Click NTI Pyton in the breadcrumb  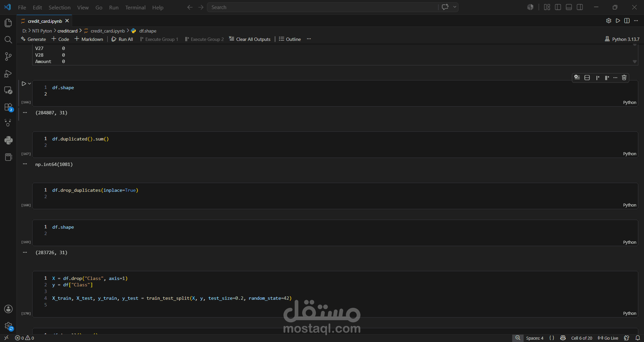[x=42, y=31]
